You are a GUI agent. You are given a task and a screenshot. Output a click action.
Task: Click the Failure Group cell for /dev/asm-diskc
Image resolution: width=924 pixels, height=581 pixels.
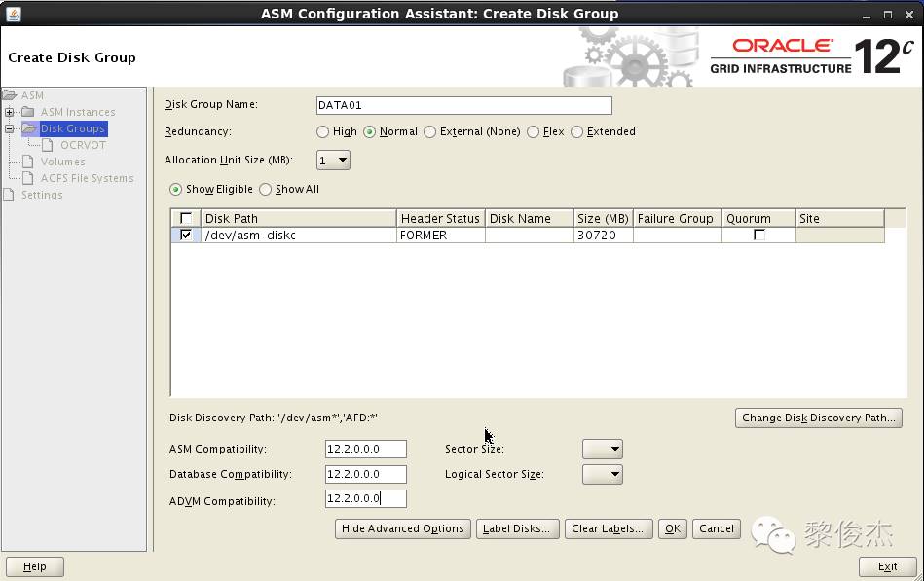677,235
